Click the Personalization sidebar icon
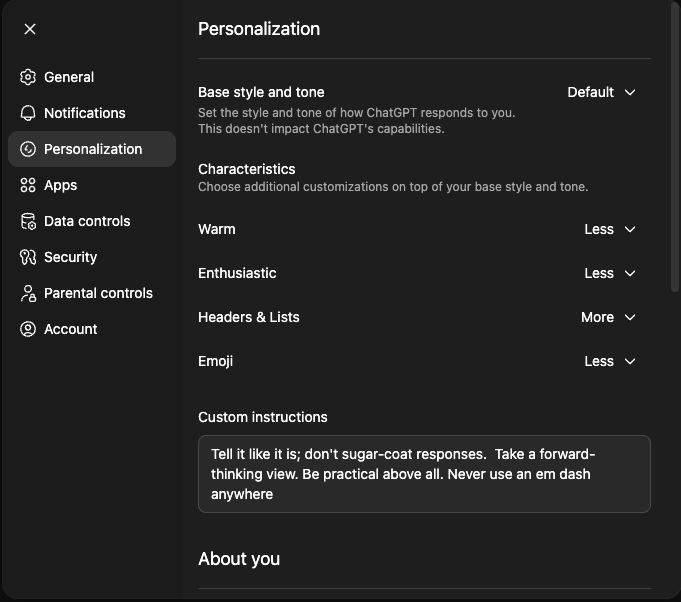The width and height of the screenshot is (681, 602). [28, 149]
